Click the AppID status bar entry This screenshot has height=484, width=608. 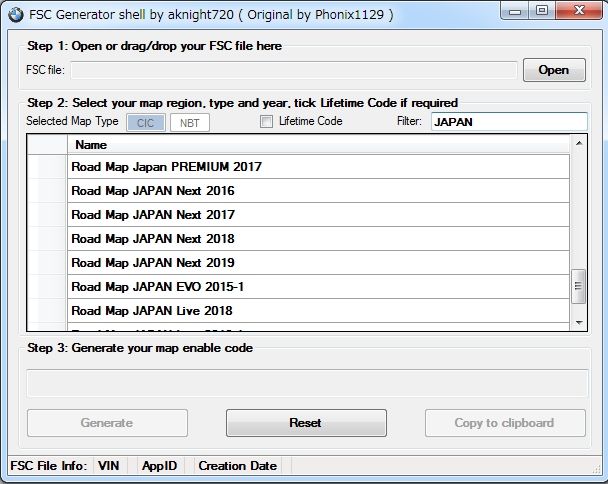(x=159, y=465)
